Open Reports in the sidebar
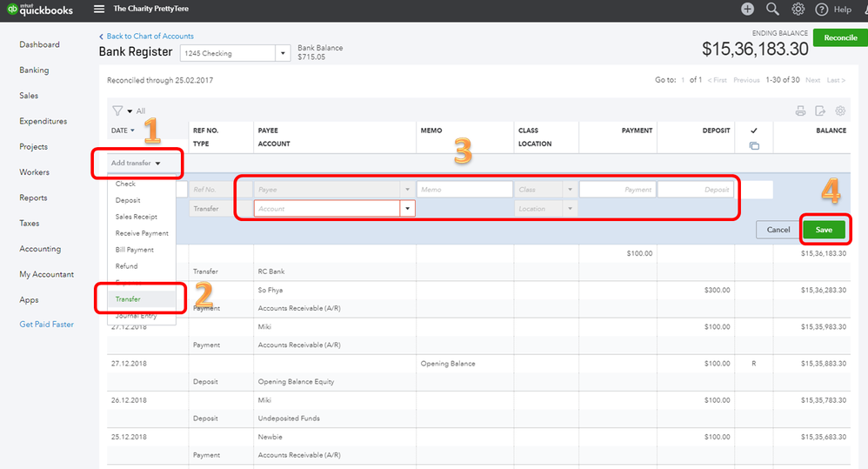The height and width of the screenshot is (469, 868). (x=33, y=198)
